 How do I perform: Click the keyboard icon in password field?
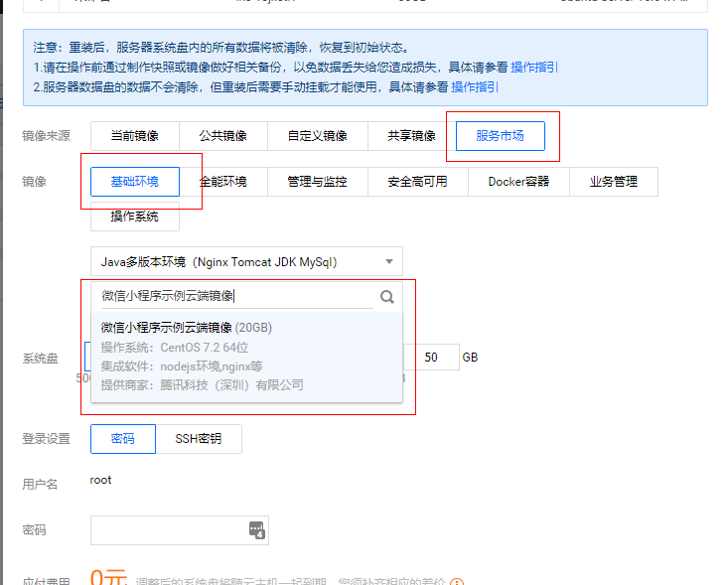(x=256, y=530)
